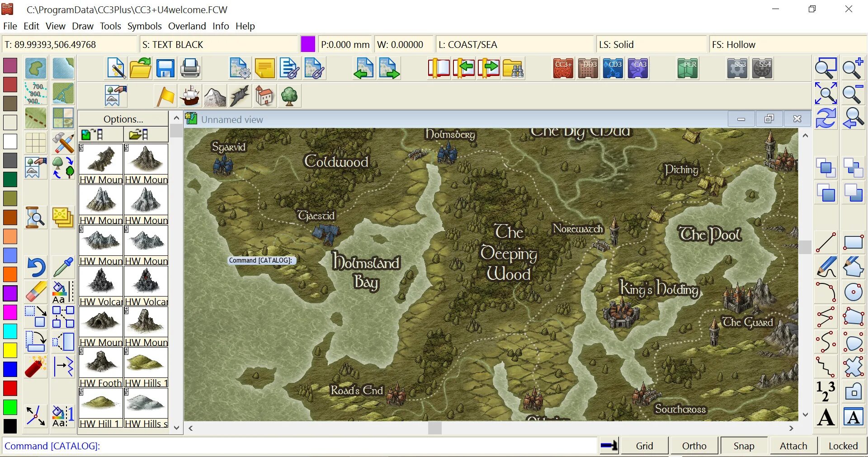
Task: Click the Zoom In plus magnifier icon
Action: (853, 68)
